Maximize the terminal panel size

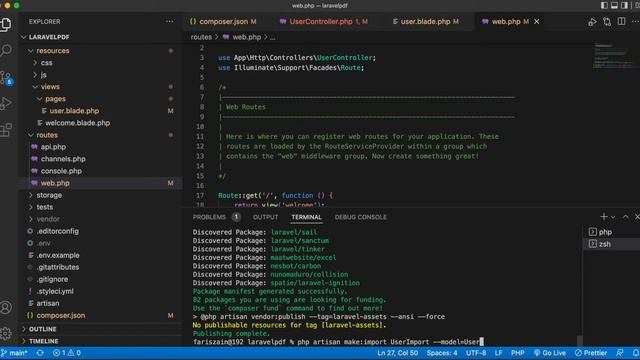[625, 217]
